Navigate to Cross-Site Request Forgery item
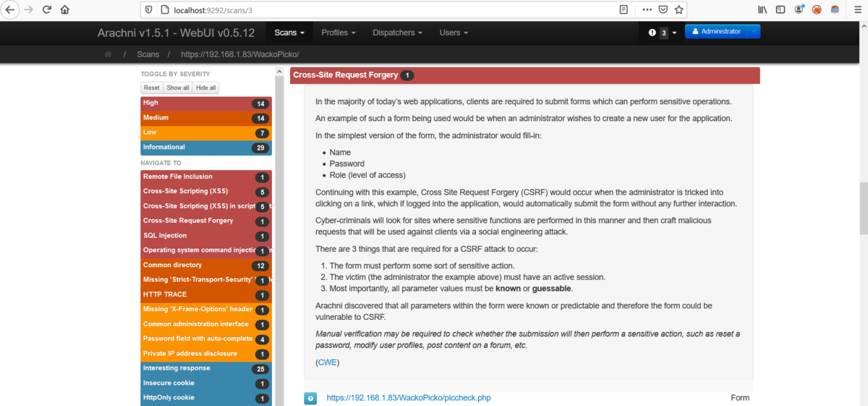868x406 pixels. tap(206, 221)
